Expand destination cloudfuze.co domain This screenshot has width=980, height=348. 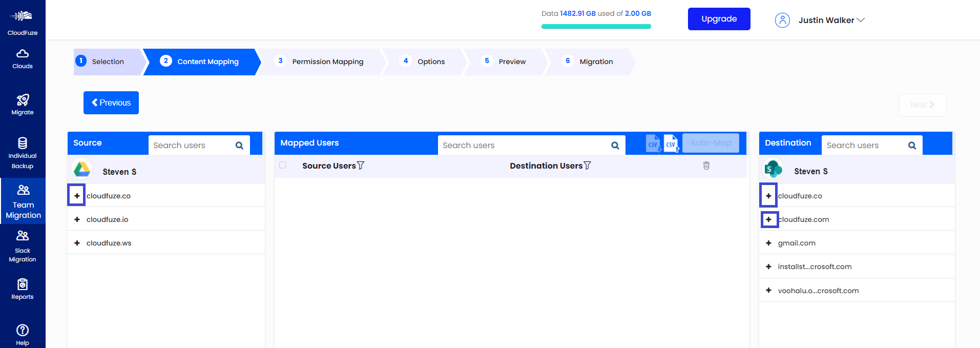768,196
